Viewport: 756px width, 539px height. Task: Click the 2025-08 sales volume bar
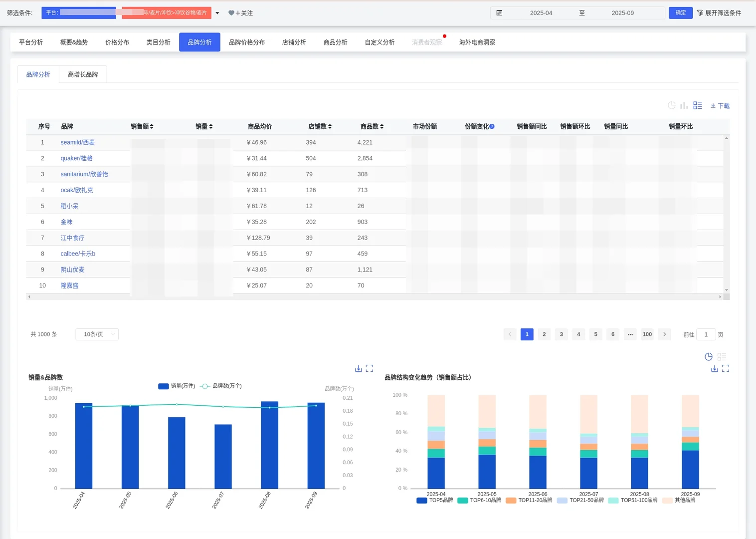pyautogui.click(x=270, y=445)
